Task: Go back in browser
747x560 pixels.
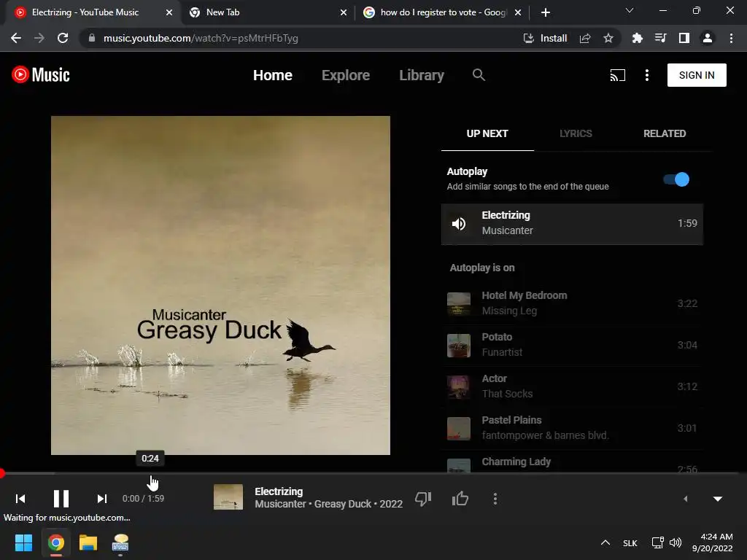Action: point(16,38)
